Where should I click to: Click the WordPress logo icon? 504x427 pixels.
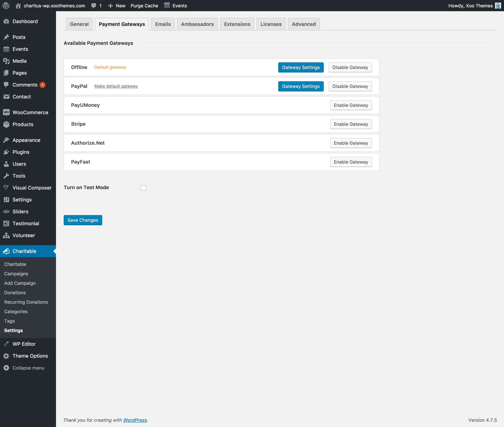pos(6,6)
